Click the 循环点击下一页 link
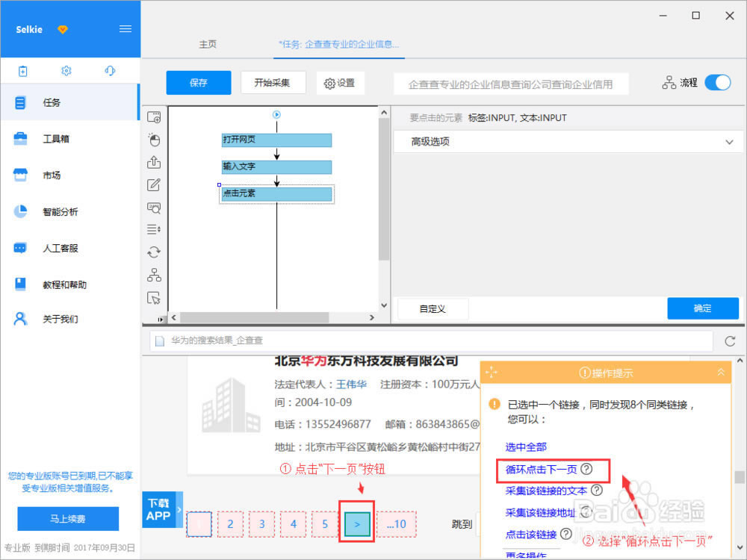The width and height of the screenshot is (747, 560). click(541, 470)
